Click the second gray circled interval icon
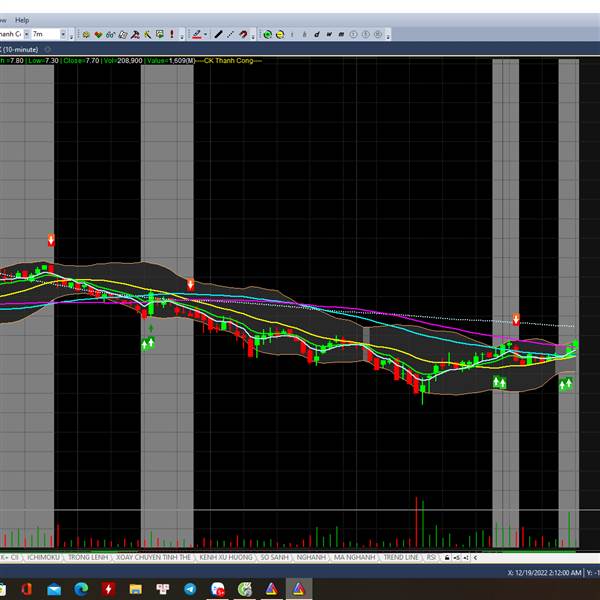The height and width of the screenshot is (600, 600). [365, 34]
